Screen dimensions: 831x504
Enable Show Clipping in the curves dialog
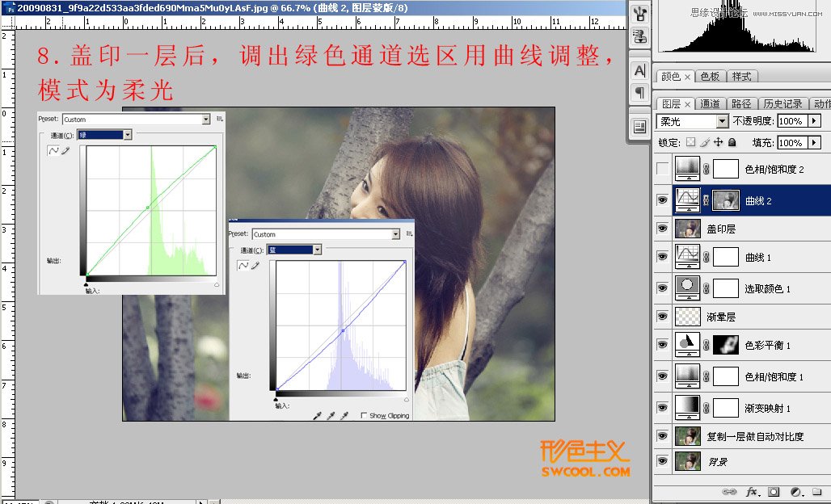point(363,414)
